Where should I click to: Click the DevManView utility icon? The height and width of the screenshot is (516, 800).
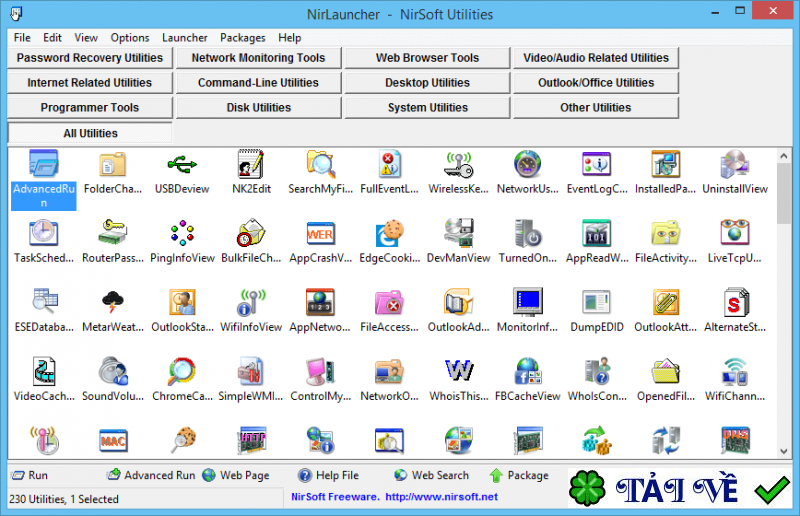click(x=458, y=234)
